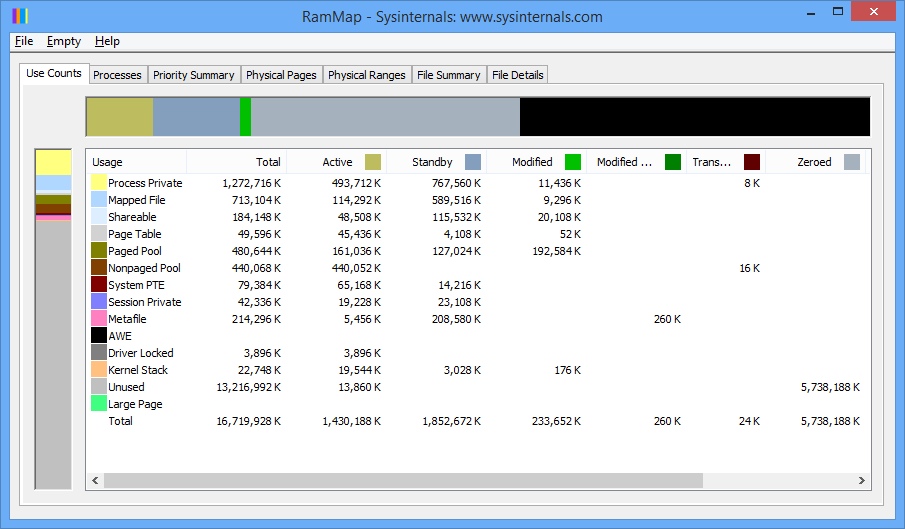905x529 pixels.
Task: Select the Driver Locked row label
Action: pos(141,353)
